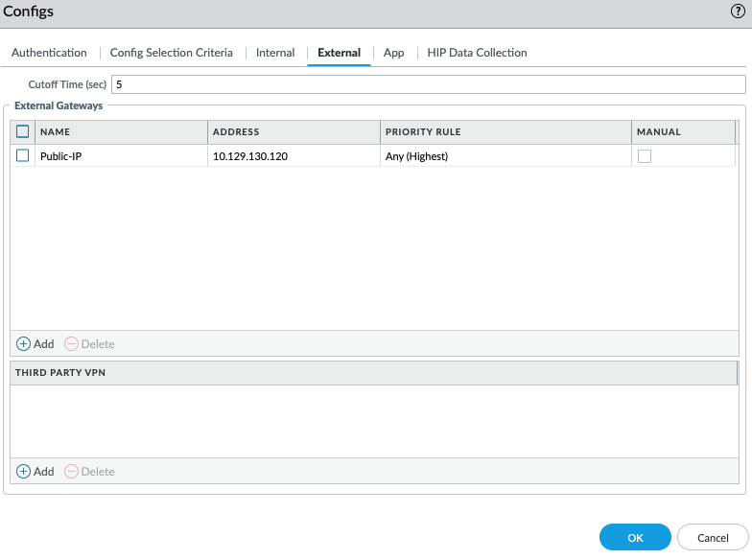
Task: Click the minus icon under Third Party VPN
Action: (x=71, y=471)
